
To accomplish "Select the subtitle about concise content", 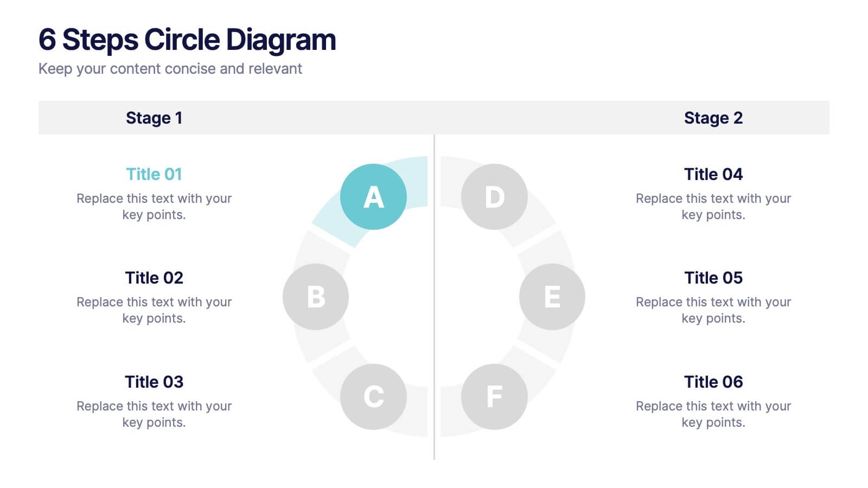I will point(170,69).
